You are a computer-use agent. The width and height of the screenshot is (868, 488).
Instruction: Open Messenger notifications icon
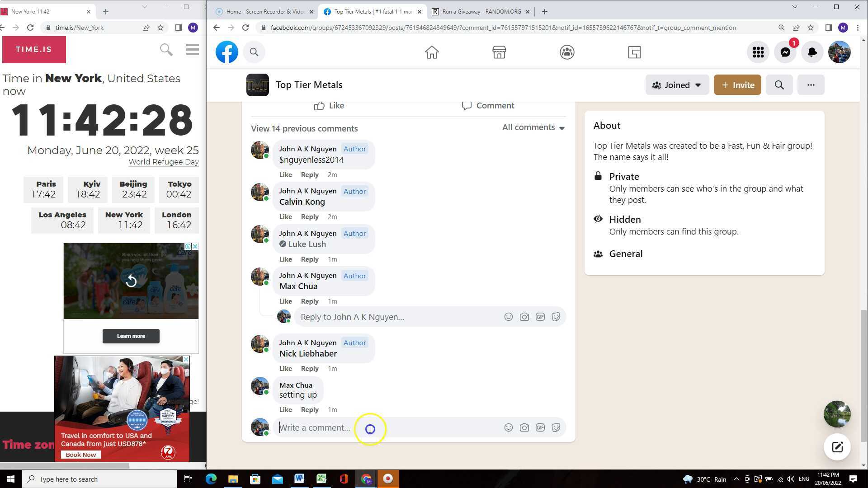tap(785, 52)
